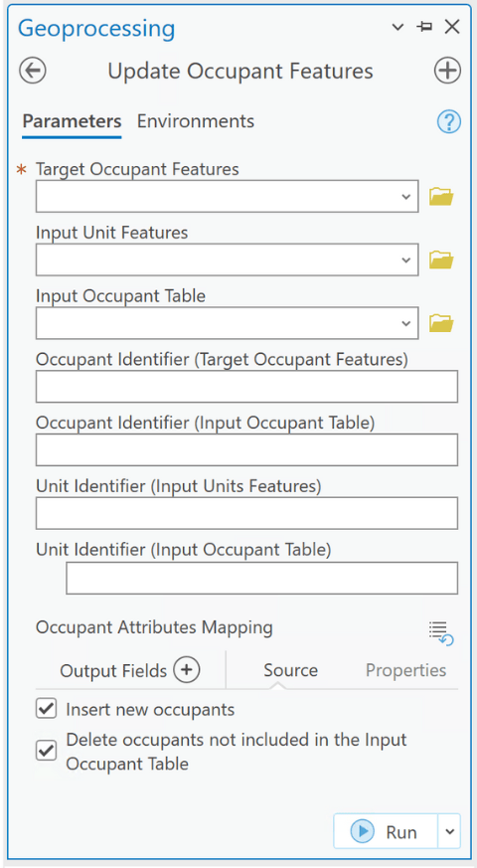477x868 pixels.
Task: Reset the Occupant Attributes Mapping icon
Action: pos(441,632)
